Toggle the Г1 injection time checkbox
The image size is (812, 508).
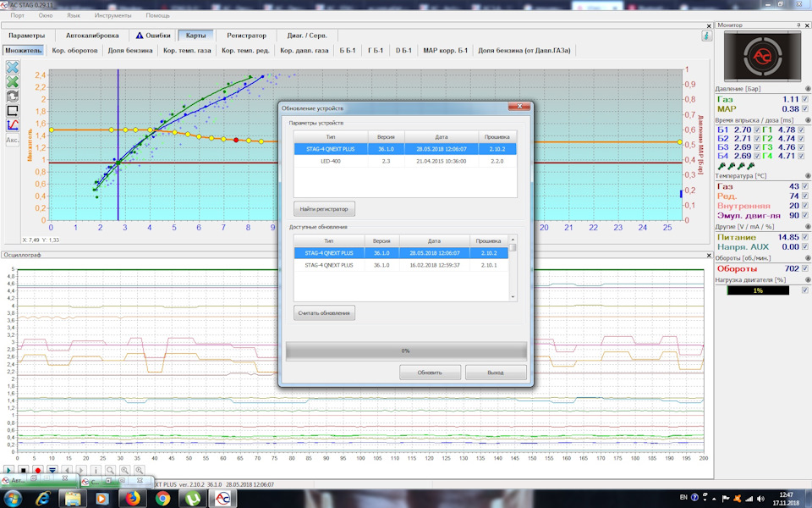click(801, 130)
